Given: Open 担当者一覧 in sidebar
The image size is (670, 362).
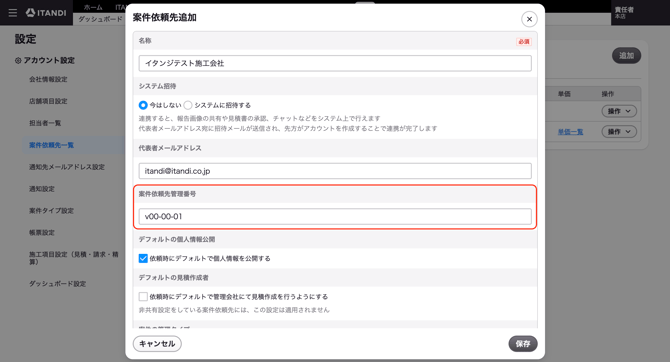Looking at the screenshot, I should click(x=45, y=123).
